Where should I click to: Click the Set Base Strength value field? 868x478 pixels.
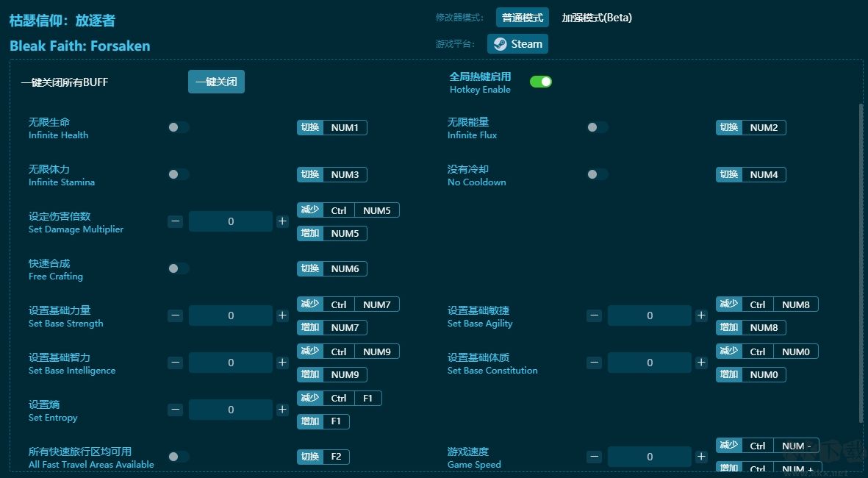click(231, 315)
